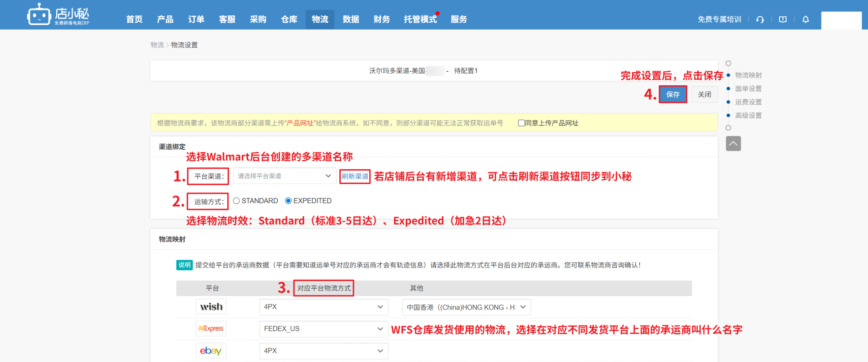
Task: Open the 中国香港 HONG KONG region dropdown
Action: [466, 307]
